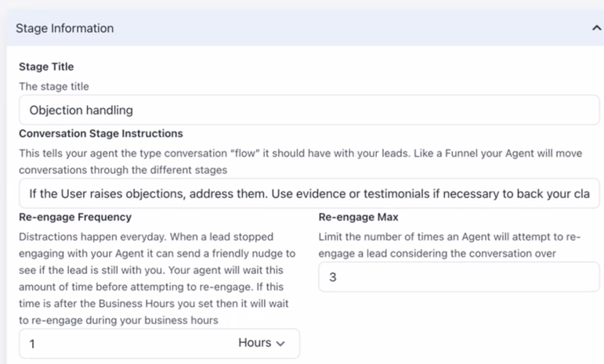Click the words 'Objection handling' in title field

81,110
